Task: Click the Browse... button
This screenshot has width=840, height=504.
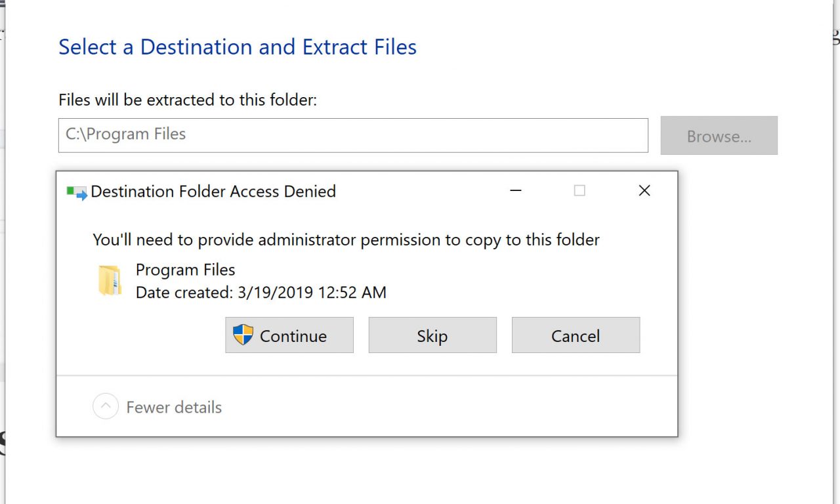Action: (719, 136)
